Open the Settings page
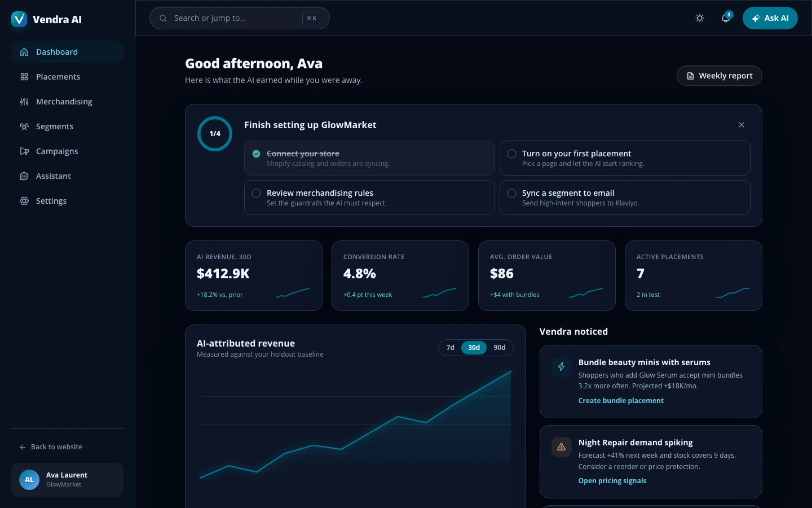This screenshot has width=812, height=508. click(67, 201)
